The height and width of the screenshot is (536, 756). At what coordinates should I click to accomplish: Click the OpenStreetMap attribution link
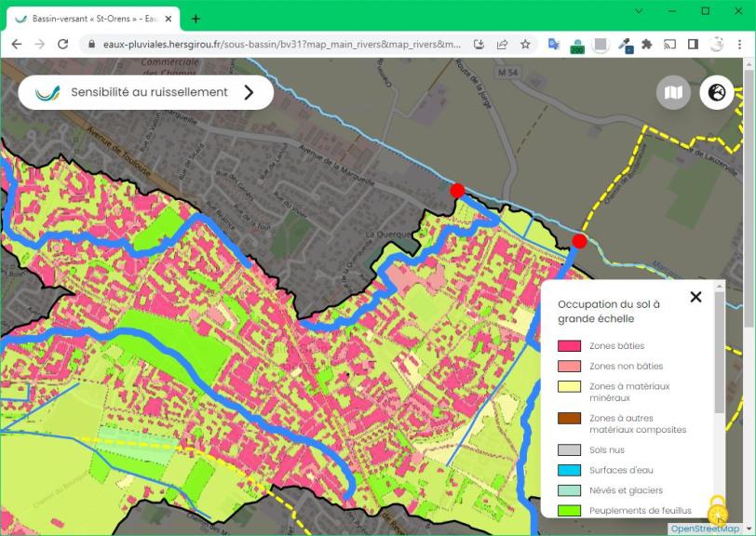tap(705, 529)
